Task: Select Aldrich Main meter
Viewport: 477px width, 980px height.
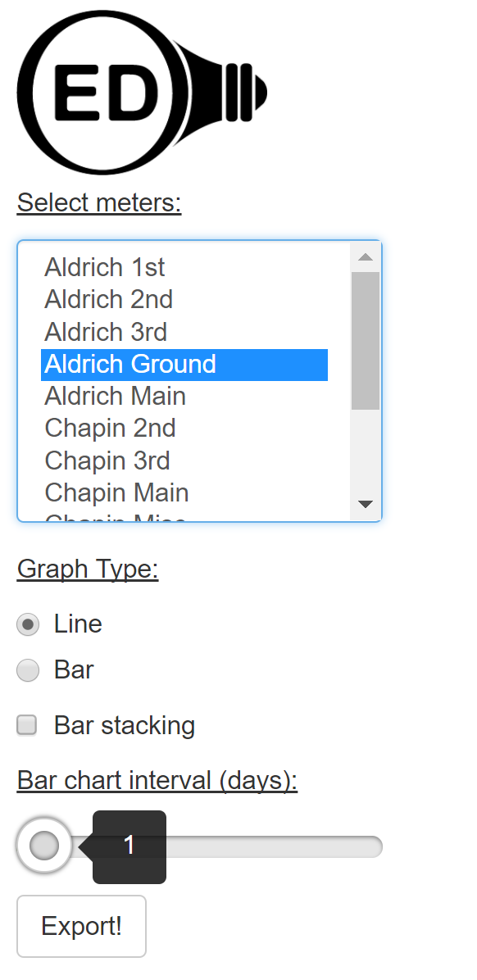Action: [115, 397]
